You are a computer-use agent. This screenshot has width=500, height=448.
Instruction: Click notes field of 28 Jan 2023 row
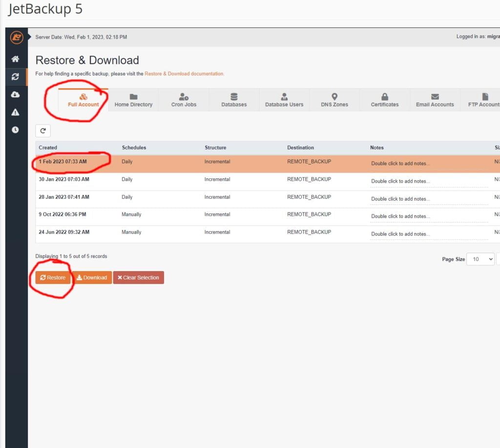pyautogui.click(x=429, y=199)
